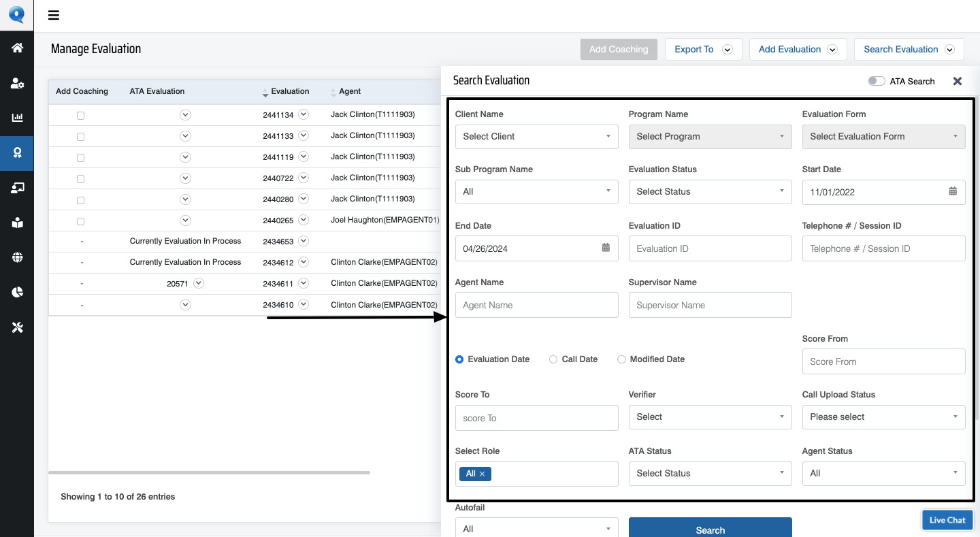Click the Evaluation ID input field
The height and width of the screenshot is (537, 980).
pos(710,248)
